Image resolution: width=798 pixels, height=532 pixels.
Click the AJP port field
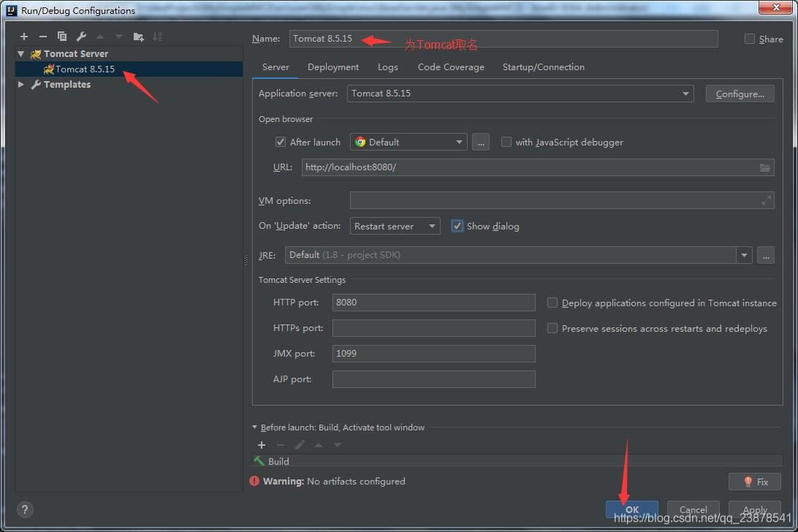tap(433, 379)
